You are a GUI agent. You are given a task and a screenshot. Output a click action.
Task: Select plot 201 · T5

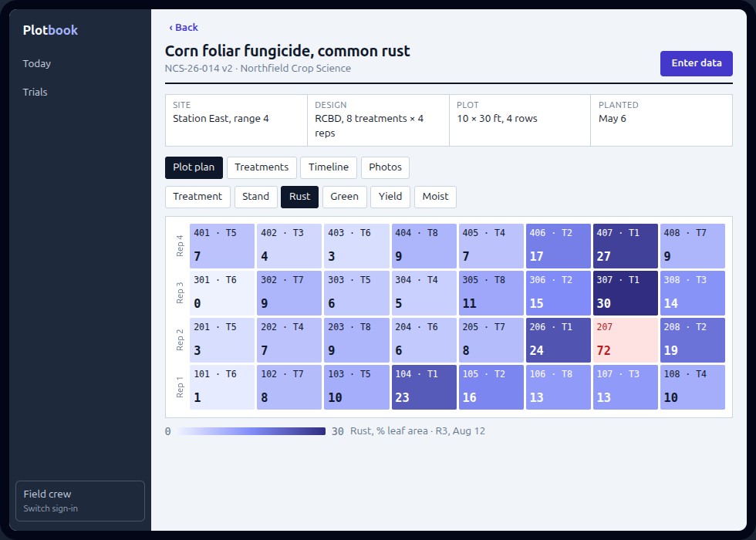(222, 340)
